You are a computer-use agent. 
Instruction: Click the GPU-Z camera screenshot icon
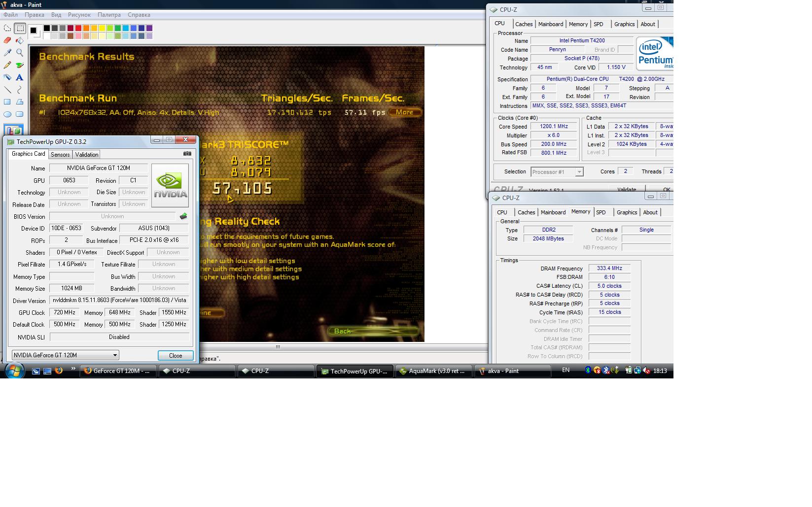[187, 154]
